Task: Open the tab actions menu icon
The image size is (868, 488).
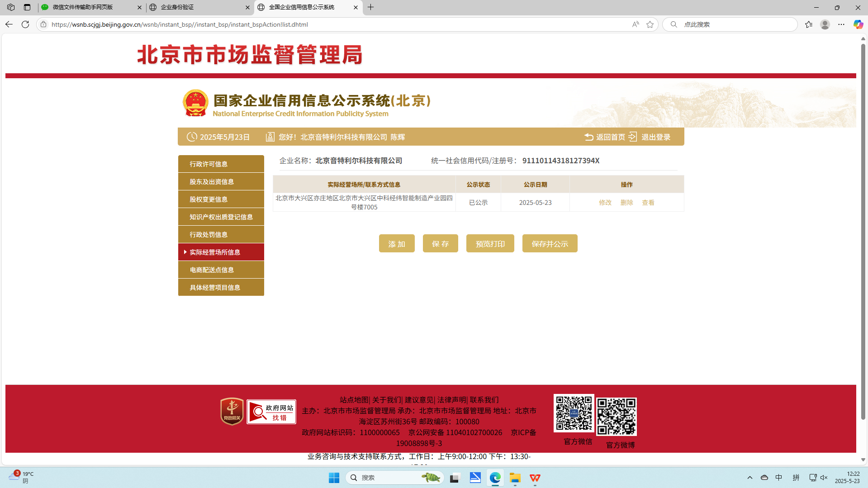Action: coord(27,7)
